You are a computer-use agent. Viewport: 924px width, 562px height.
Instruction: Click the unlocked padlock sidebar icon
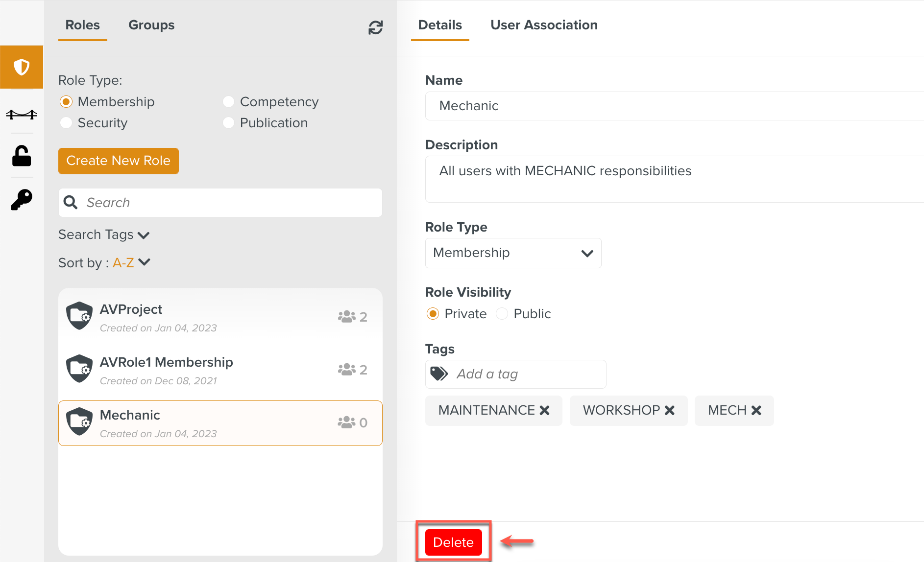click(x=22, y=156)
